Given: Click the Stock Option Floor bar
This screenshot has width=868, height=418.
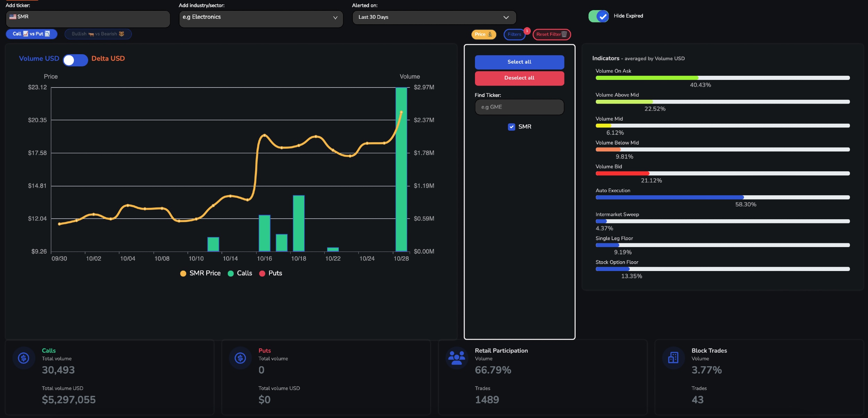Looking at the screenshot, I should point(723,269).
